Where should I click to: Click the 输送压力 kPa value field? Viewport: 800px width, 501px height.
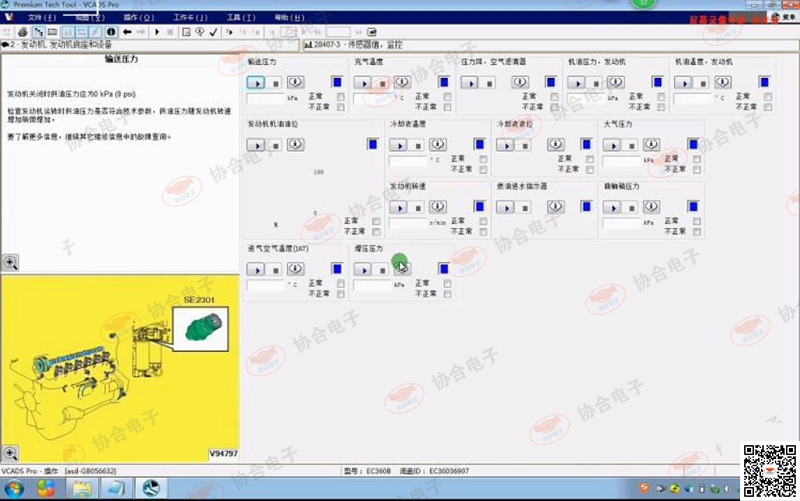(265, 98)
